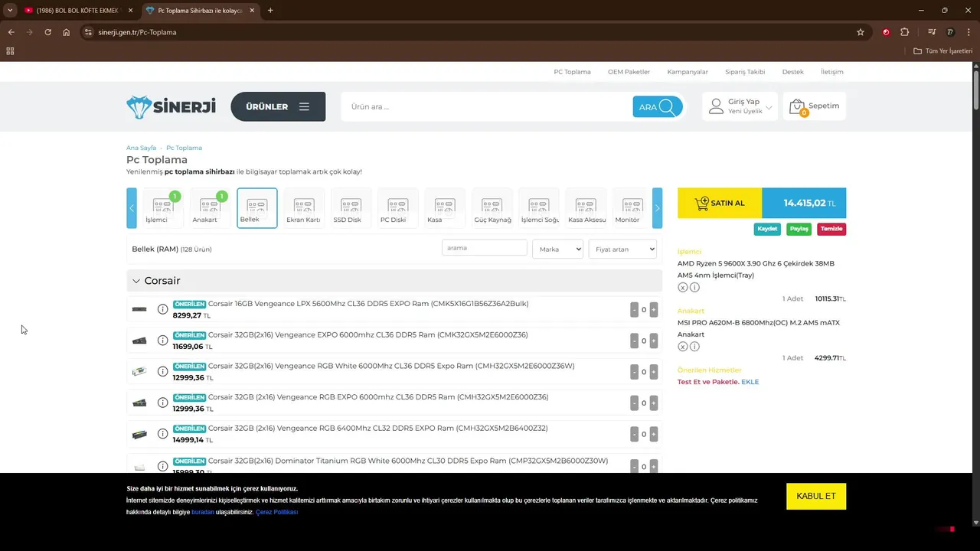The height and width of the screenshot is (551, 980).
Task: Open the Güç Kaynağı component category
Action: coord(492,208)
